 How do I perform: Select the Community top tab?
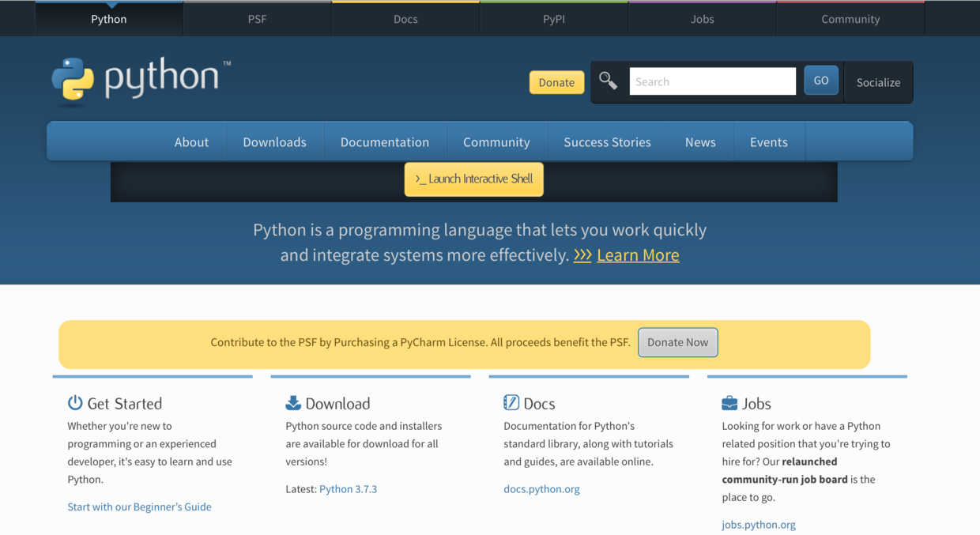850,19
